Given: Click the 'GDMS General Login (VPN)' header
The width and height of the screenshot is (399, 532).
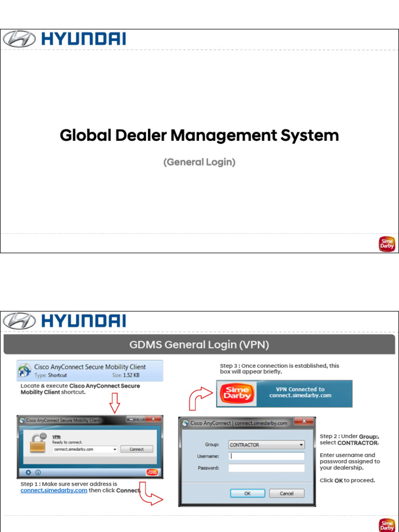Looking at the screenshot, I should [x=199, y=345].
